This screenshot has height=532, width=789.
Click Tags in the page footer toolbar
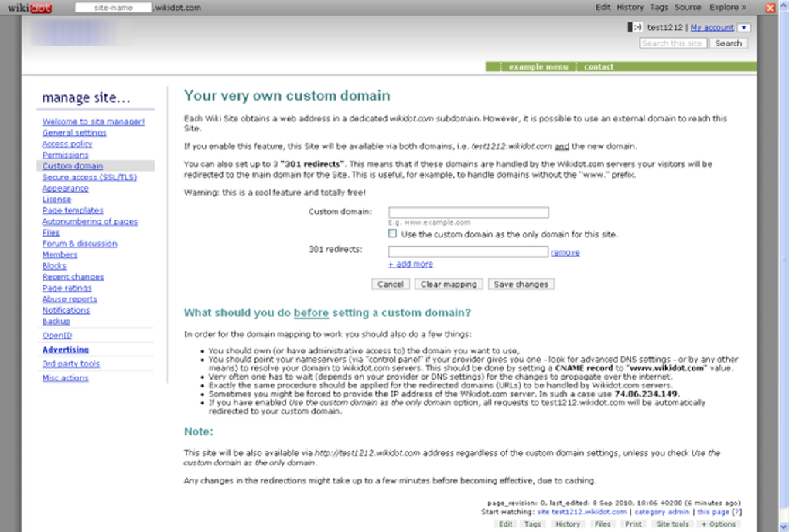point(532,523)
